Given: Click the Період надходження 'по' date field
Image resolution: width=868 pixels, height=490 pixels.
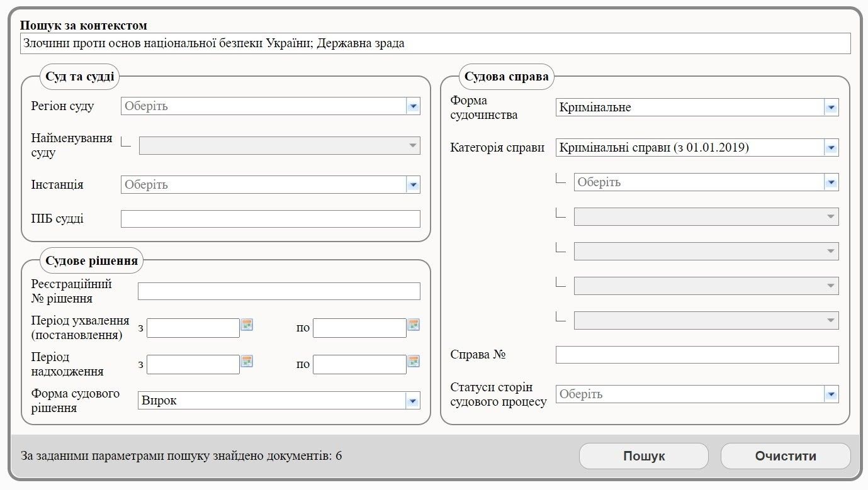Looking at the screenshot, I should pos(359,364).
